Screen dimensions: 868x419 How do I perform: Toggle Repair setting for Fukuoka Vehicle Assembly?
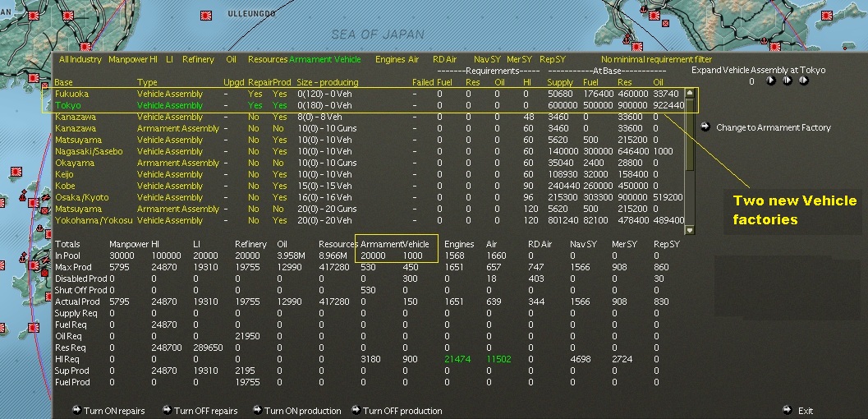coord(255,94)
